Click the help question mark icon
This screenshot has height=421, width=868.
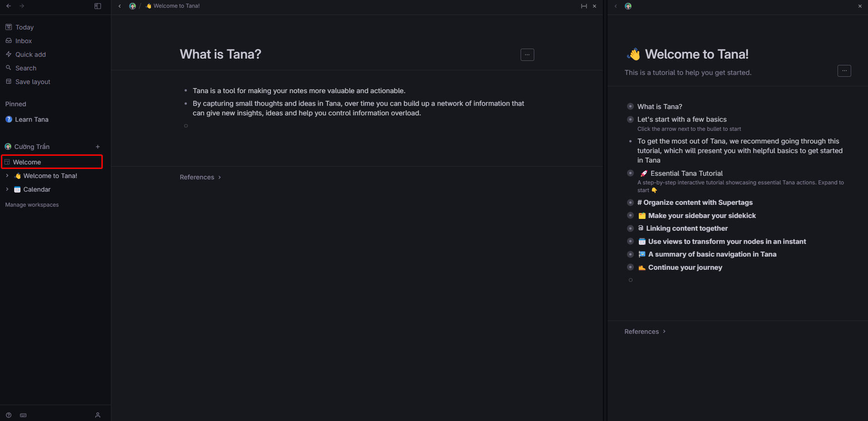9,415
